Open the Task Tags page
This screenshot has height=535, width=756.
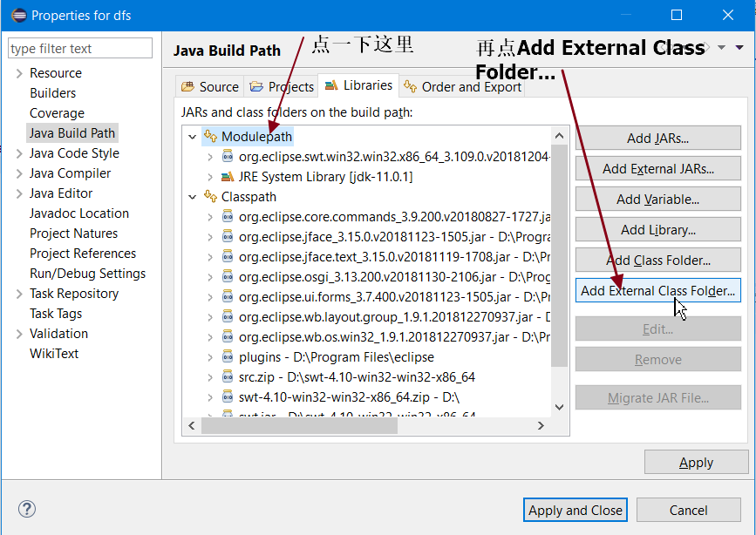pos(56,314)
